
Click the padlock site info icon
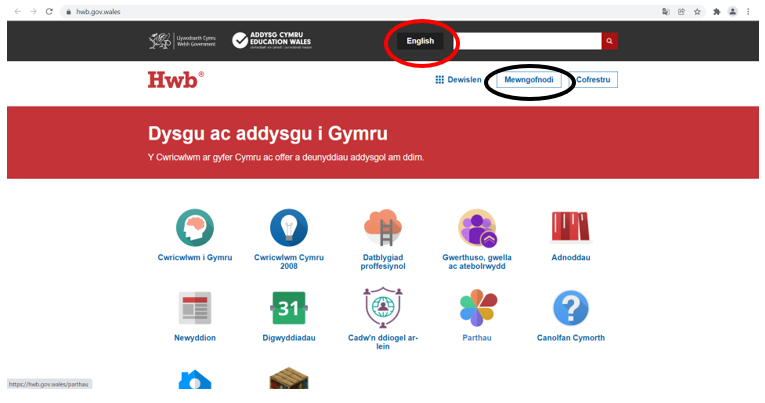click(x=68, y=12)
